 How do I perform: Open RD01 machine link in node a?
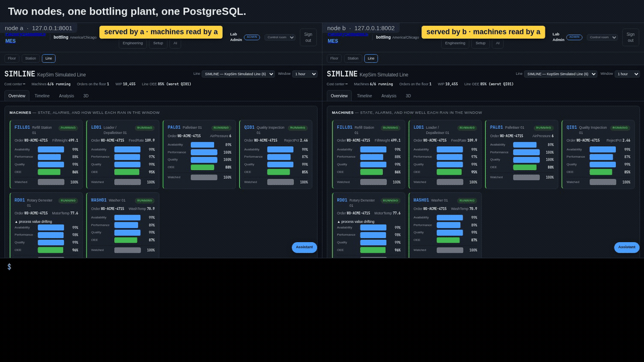pyautogui.click(x=20, y=200)
